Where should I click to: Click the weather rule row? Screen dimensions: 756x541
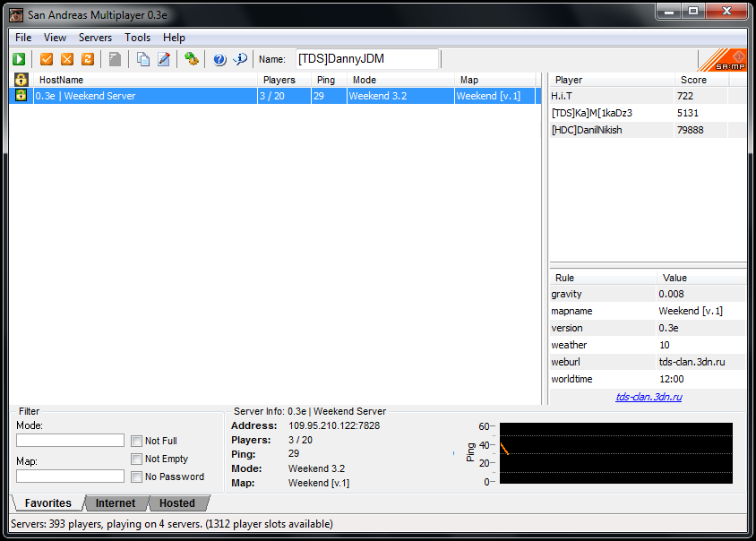click(648, 345)
